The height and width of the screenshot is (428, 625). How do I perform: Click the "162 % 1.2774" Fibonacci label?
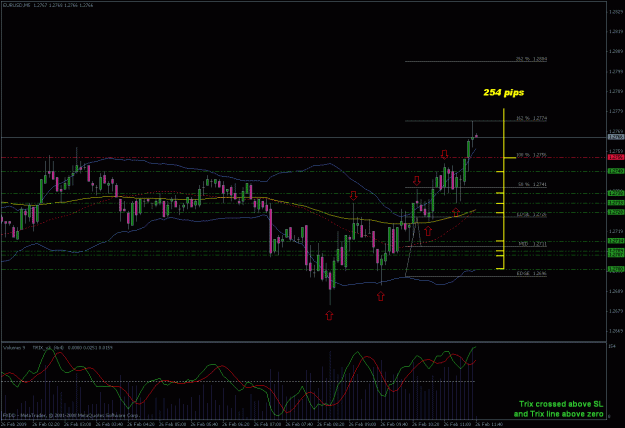(531, 118)
